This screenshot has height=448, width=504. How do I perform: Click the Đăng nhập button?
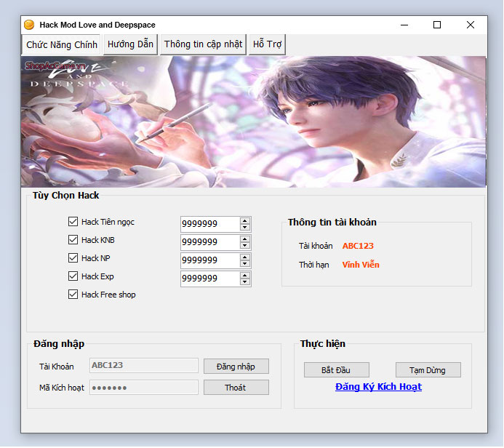coord(236,367)
